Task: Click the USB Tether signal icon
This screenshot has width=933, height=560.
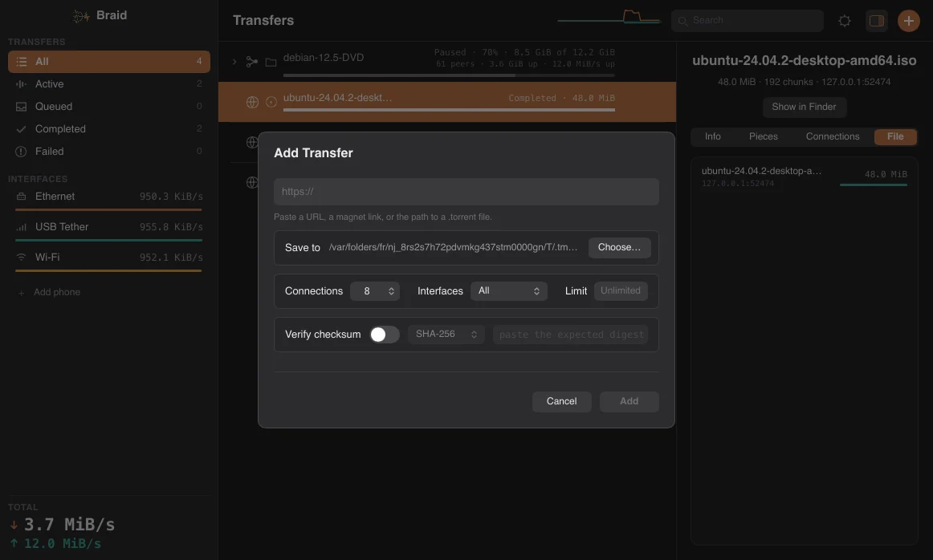Action: 22,227
